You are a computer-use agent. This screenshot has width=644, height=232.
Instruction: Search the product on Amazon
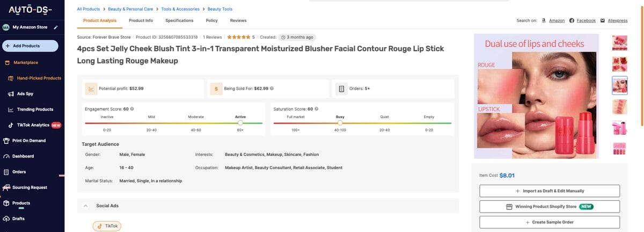click(x=557, y=20)
